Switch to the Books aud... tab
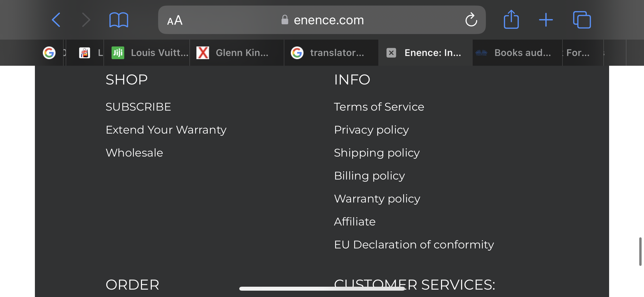Viewport: 644px width, 297px height. click(517, 53)
